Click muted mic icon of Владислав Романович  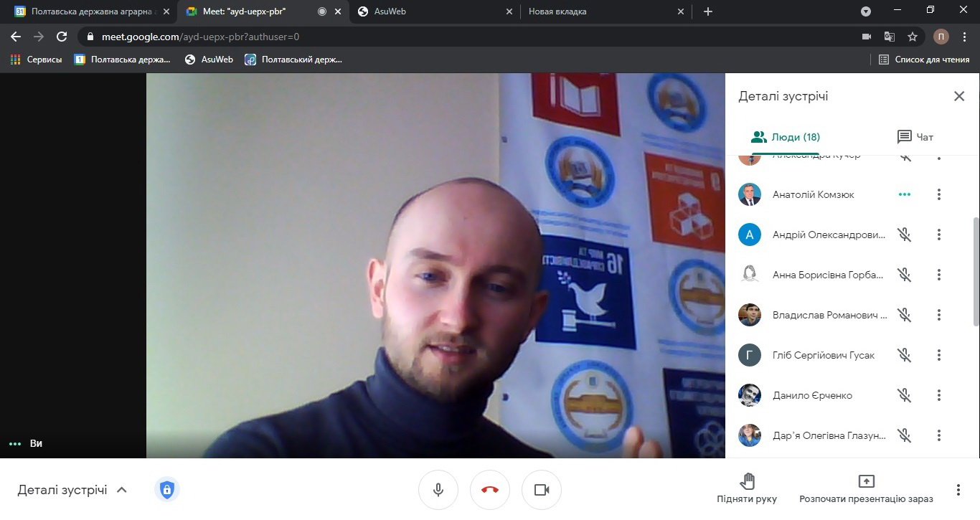(905, 315)
